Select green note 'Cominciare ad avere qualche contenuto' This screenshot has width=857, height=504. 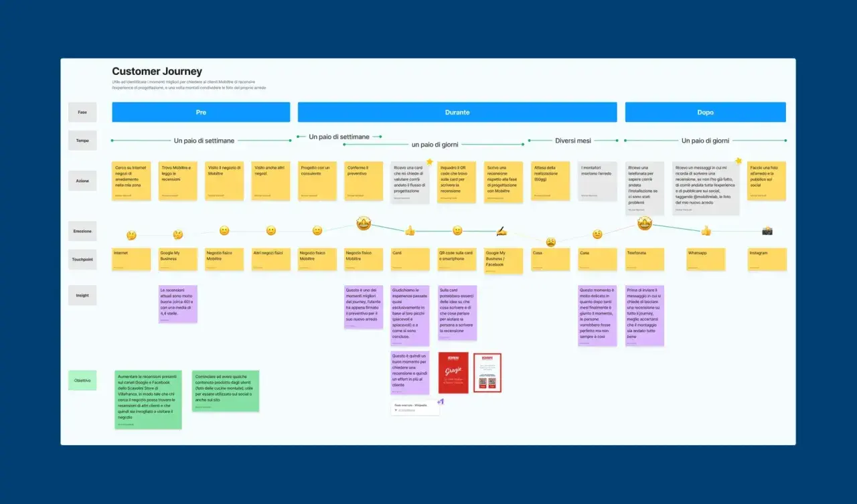pos(226,391)
